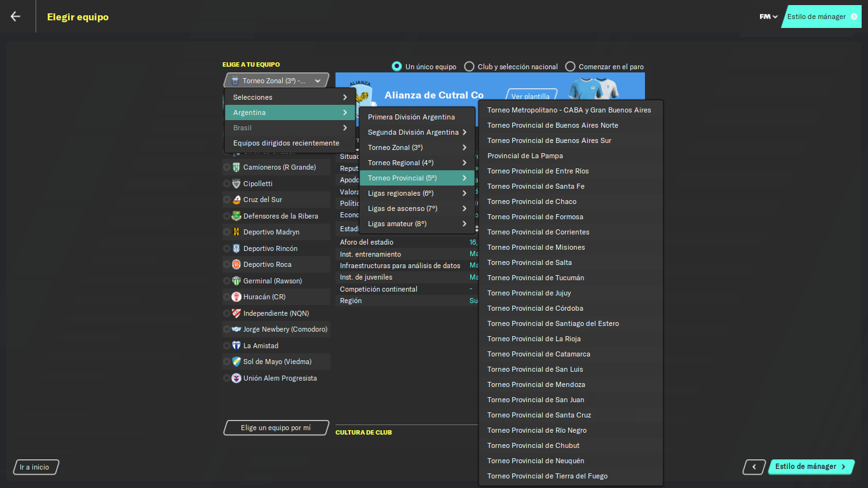Click the Ver plantilla button

[x=531, y=96]
